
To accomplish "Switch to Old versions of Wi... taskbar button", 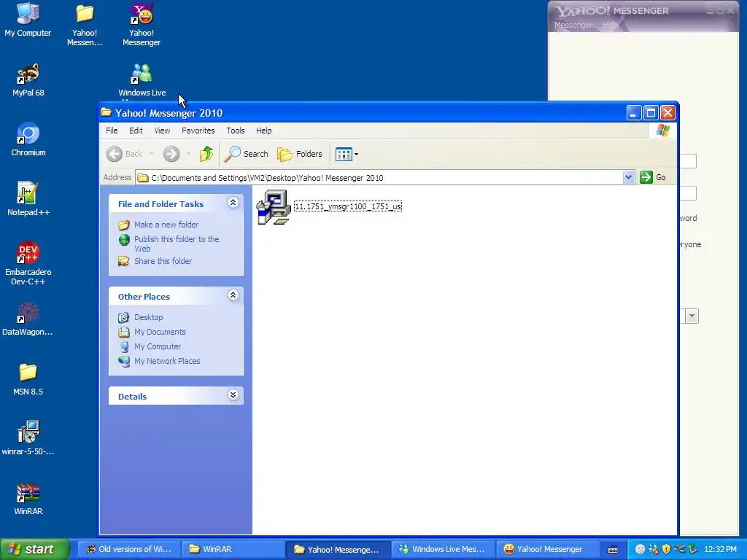I will tap(128, 549).
